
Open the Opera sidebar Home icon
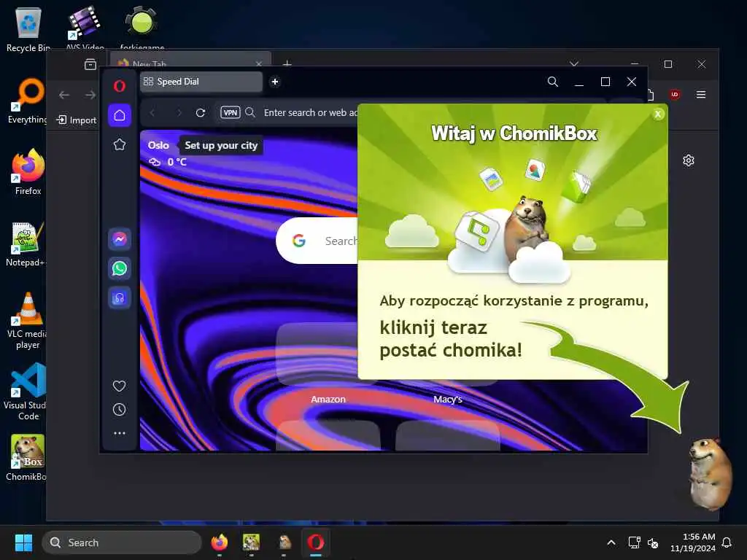(x=120, y=115)
